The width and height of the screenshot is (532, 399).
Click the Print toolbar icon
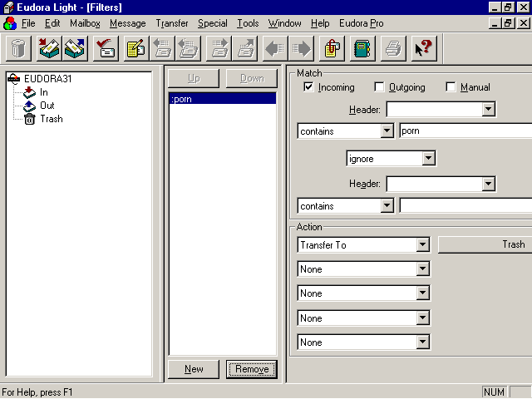click(x=393, y=48)
